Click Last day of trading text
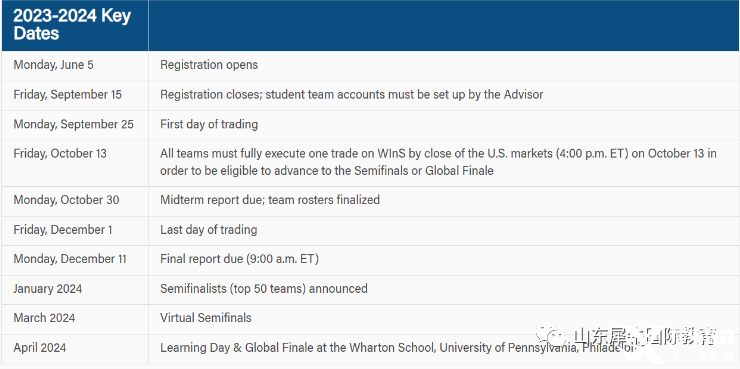Viewport: 740px width, 369px height. click(209, 229)
